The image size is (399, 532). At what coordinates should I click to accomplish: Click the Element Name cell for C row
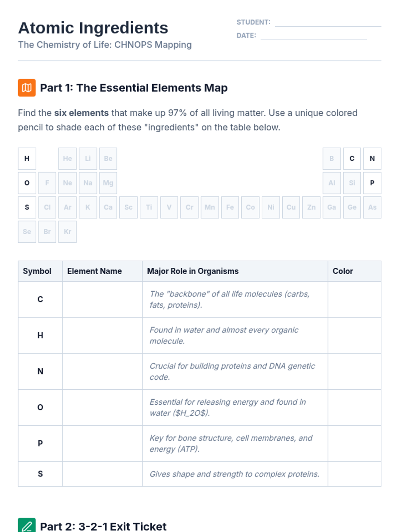click(102, 299)
